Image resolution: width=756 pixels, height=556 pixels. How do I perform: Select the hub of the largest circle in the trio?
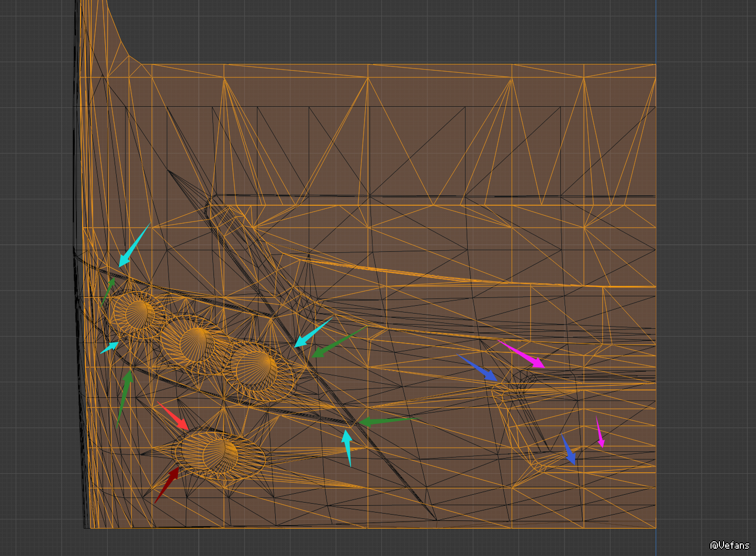(x=257, y=370)
